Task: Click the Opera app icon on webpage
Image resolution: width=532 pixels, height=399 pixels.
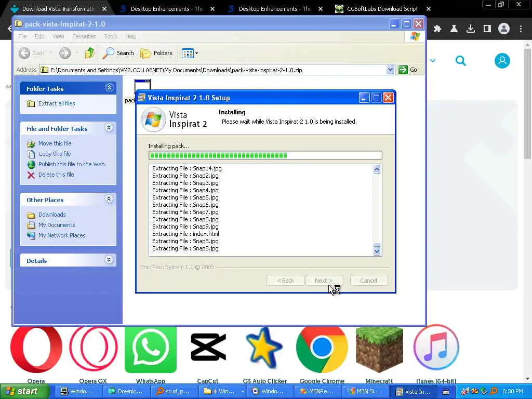Action: point(36,349)
